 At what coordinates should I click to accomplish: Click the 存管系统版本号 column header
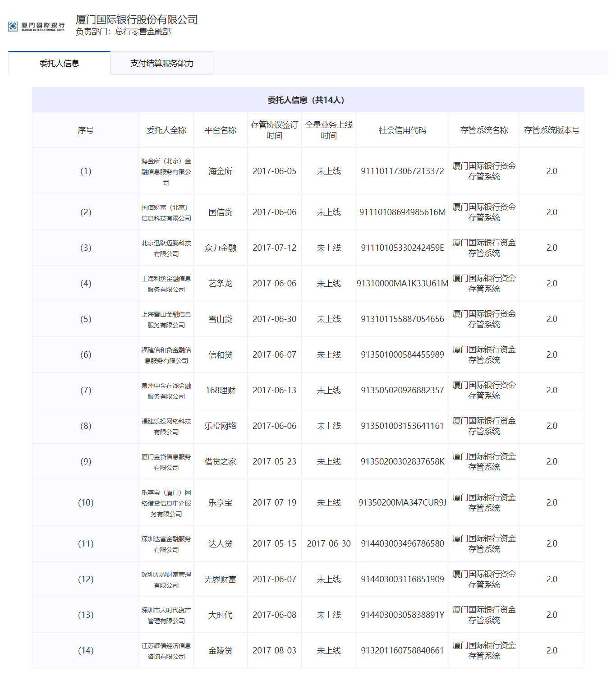552,130
